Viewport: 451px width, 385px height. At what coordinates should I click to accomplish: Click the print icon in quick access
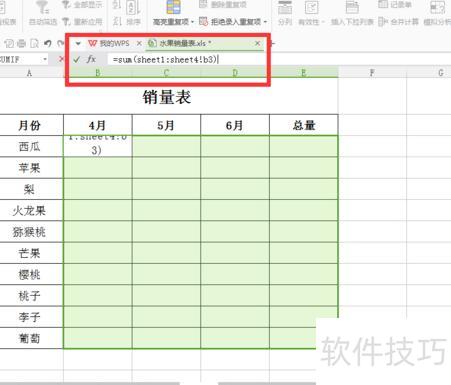point(21,43)
